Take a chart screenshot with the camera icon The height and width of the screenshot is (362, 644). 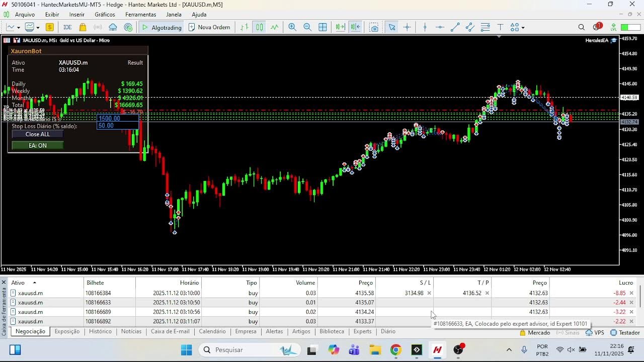pos(374,28)
